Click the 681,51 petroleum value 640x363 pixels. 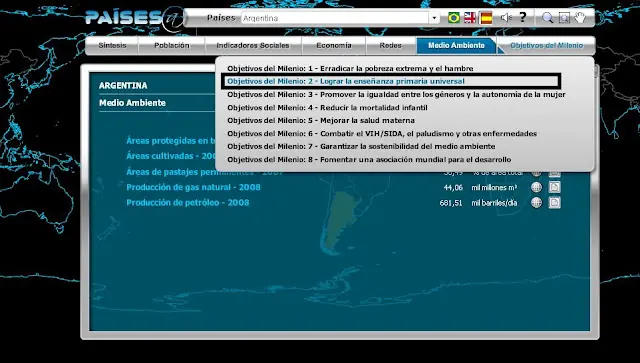(451, 203)
